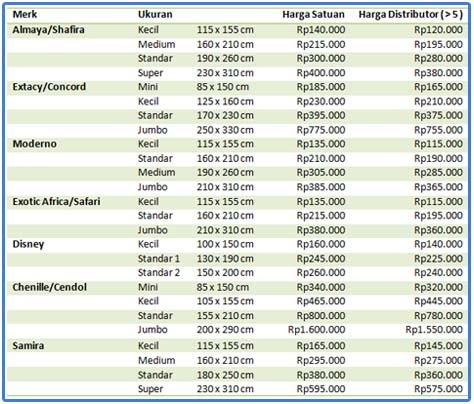The image size is (474, 404).
Task: Click the price 'Rp295.000'
Action: pyautogui.click(x=321, y=361)
